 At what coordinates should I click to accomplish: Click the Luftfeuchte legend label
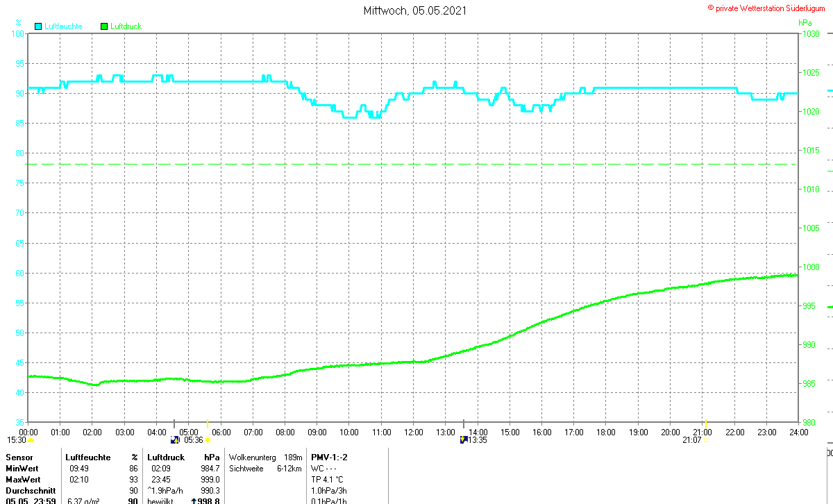[x=63, y=26]
